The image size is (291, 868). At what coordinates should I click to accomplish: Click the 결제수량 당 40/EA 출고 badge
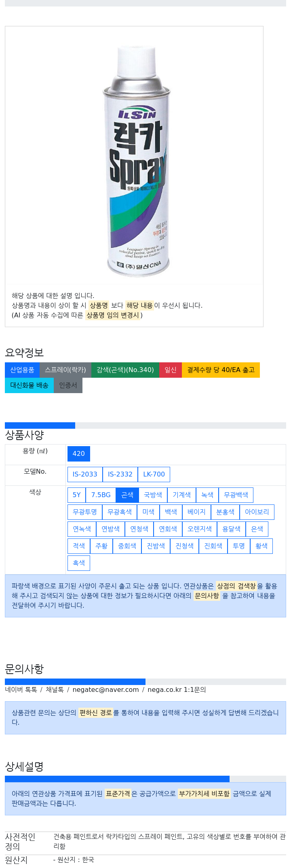pyautogui.click(x=221, y=370)
